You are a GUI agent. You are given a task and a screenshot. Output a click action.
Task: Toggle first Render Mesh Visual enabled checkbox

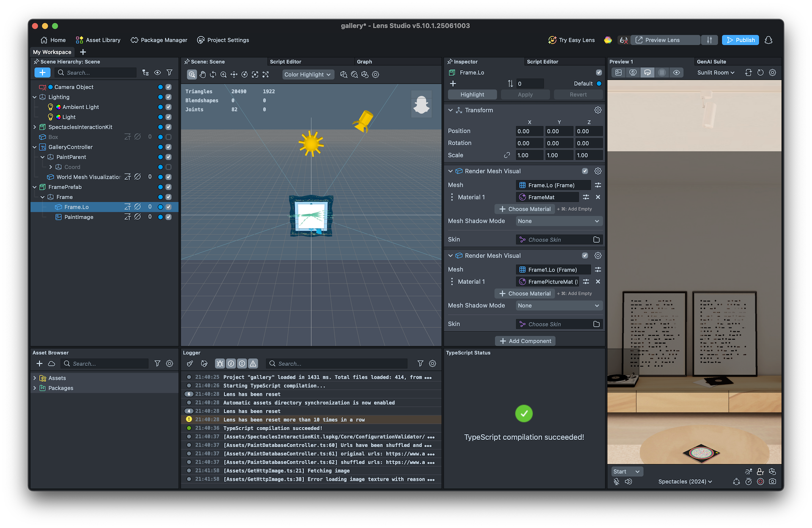(585, 171)
